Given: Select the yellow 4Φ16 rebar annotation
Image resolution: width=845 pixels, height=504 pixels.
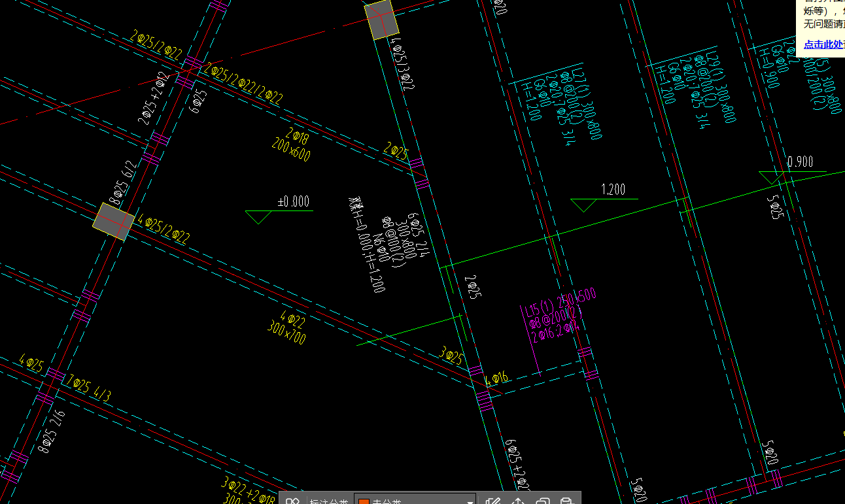Looking at the screenshot, I should 496,377.
